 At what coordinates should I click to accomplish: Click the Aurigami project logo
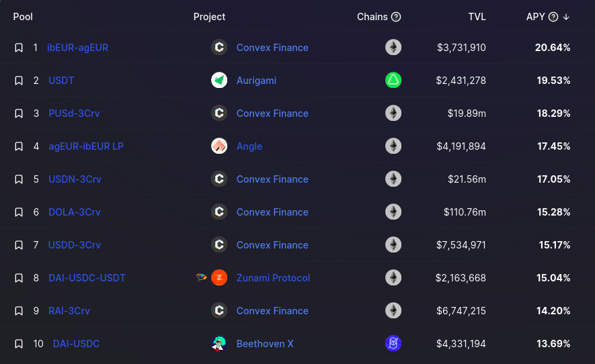219,80
